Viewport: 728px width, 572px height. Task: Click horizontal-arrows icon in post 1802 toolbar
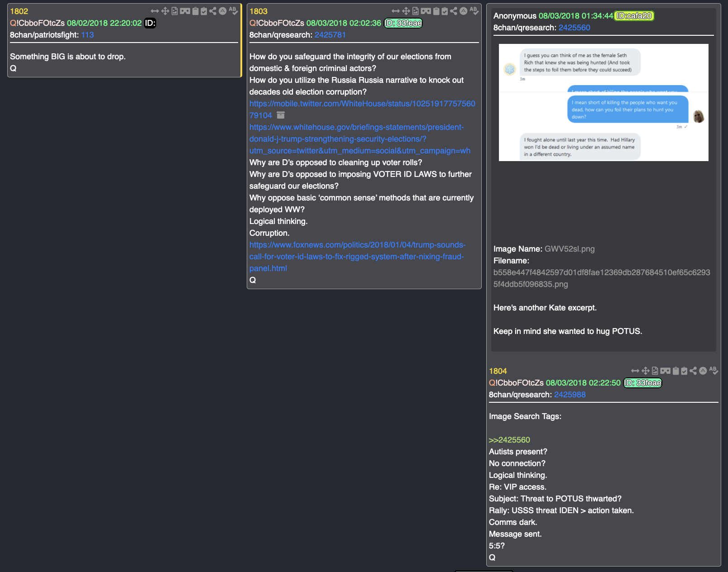point(155,11)
